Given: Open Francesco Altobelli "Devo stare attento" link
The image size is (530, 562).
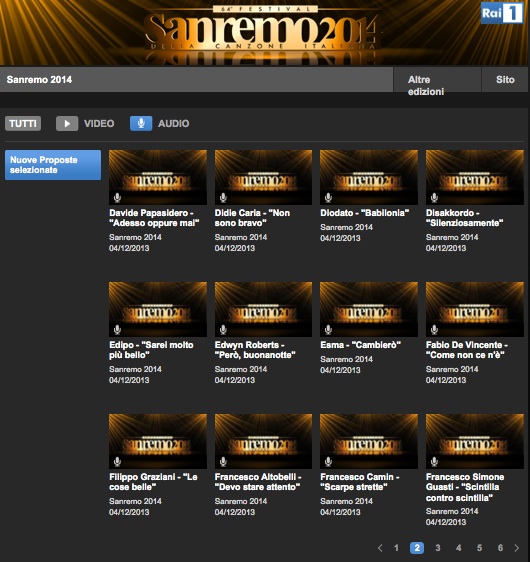Looking at the screenshot, I should (258, 482).
